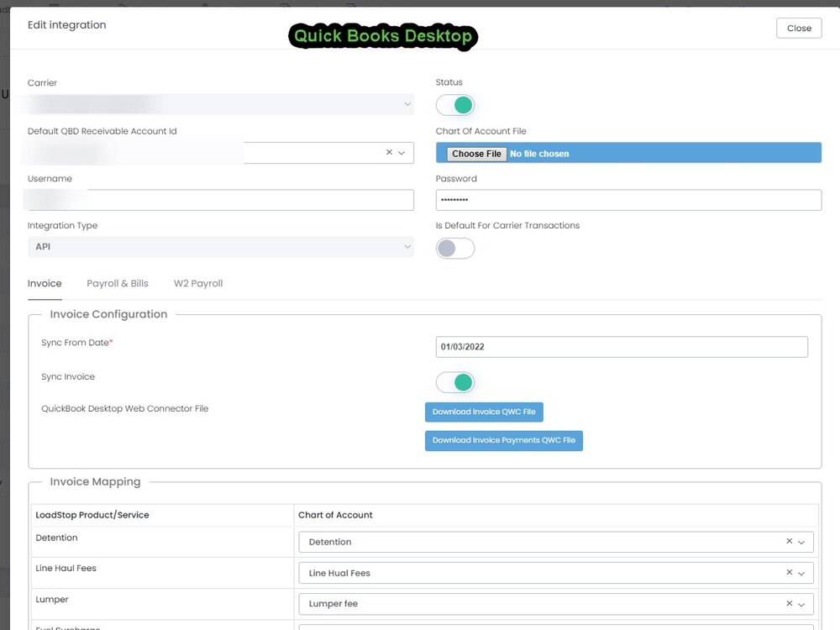840x630 pixels.
Task: Click the QuickBook Desktop Web Connector File label
Action: 125,408
